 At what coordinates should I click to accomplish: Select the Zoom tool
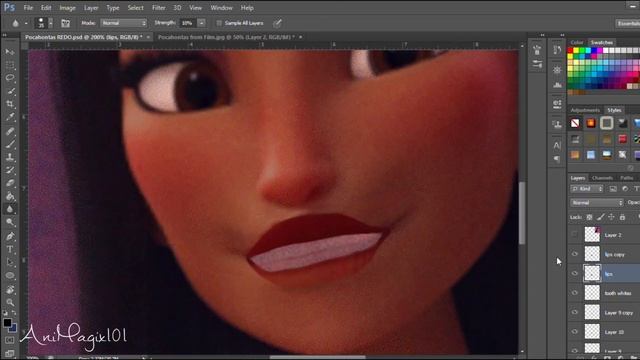pyautogui.click(x=10, y=302)
